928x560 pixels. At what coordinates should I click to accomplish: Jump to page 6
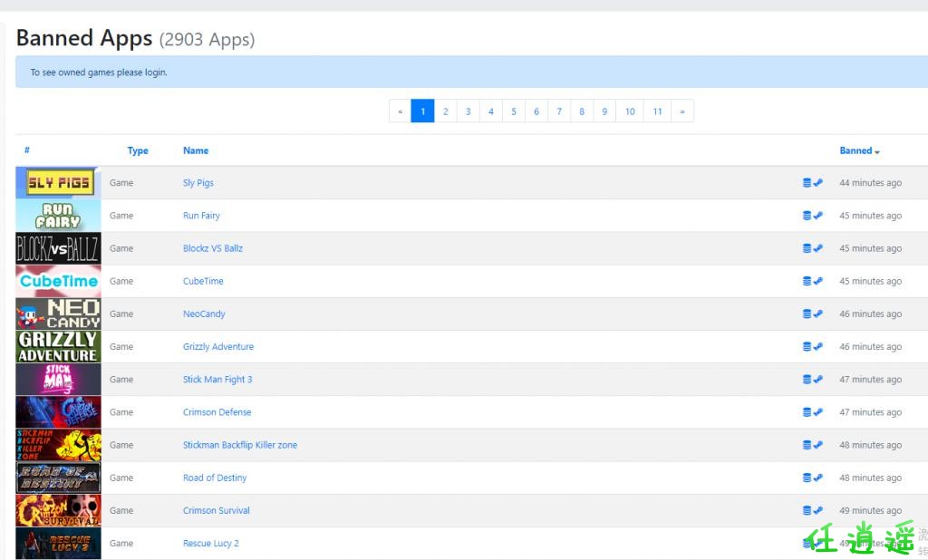pyautogui.click(x=536, y=111)
